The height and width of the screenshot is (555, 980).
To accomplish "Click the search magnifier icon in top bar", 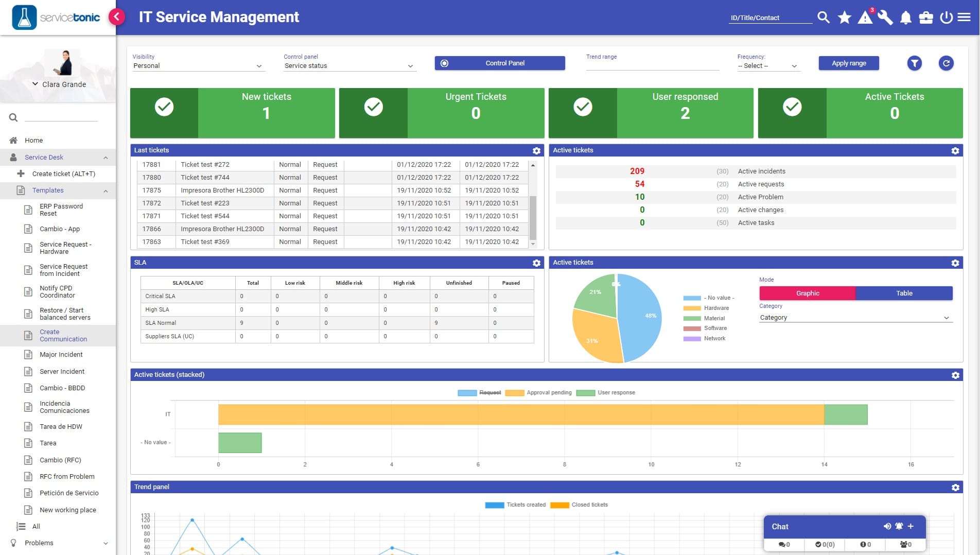I will tap(824, 18).
